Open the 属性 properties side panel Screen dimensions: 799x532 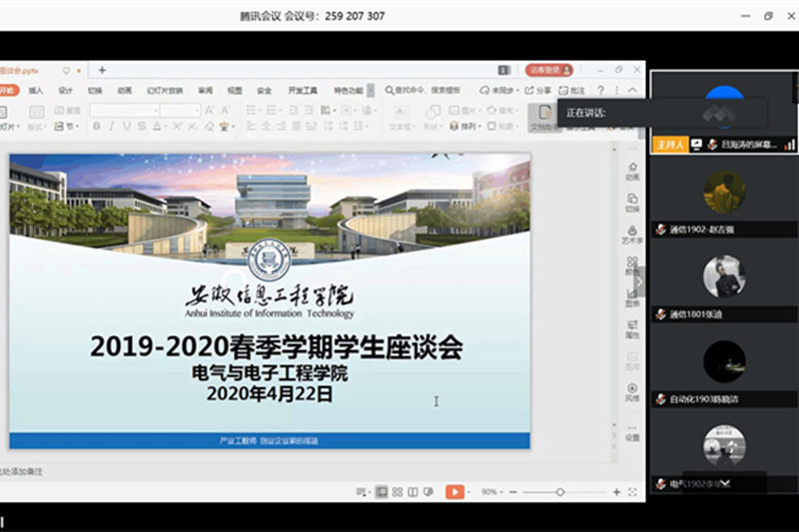[632, 329]
